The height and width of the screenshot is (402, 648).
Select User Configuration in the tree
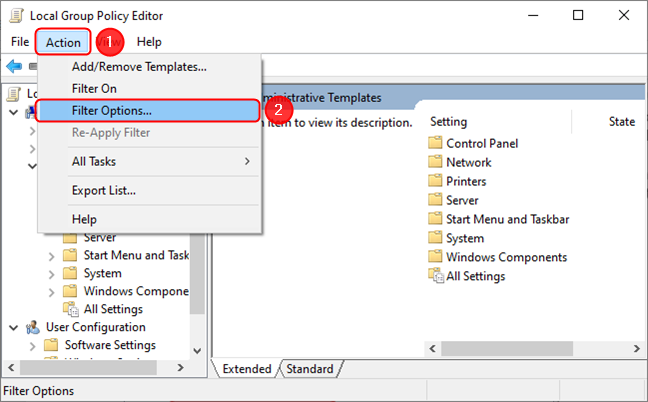tap(95, 327)
